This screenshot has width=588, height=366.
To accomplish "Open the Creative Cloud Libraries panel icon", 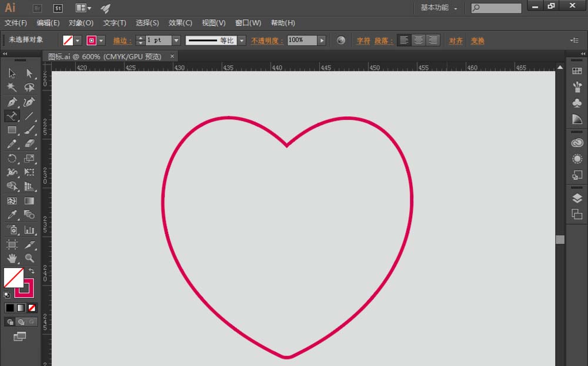I will click(577, 143).
